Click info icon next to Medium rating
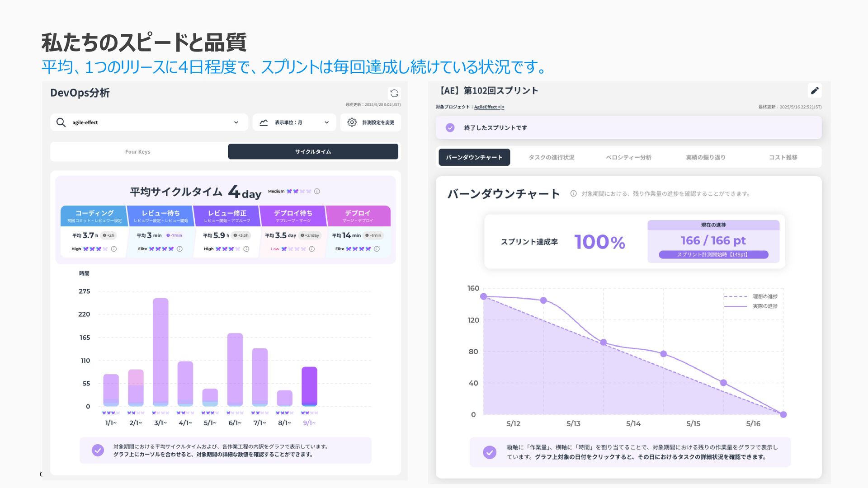Viewport: 868px width, 488px height. click(x=317, y=191)
